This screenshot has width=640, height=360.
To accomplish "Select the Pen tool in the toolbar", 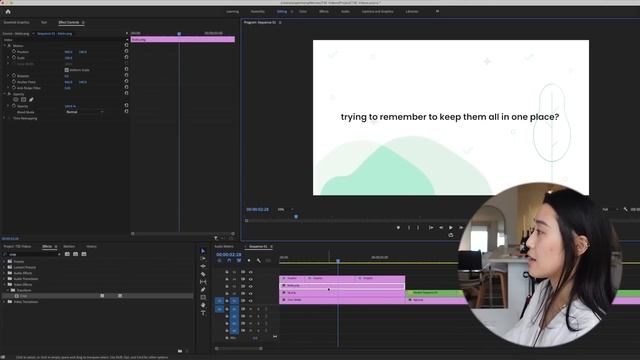I will click(x=203, y=290).
